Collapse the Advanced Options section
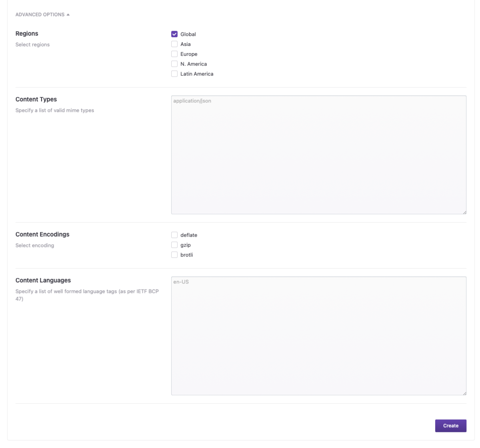This screenshot has height=448, width=480. point(42,14)
